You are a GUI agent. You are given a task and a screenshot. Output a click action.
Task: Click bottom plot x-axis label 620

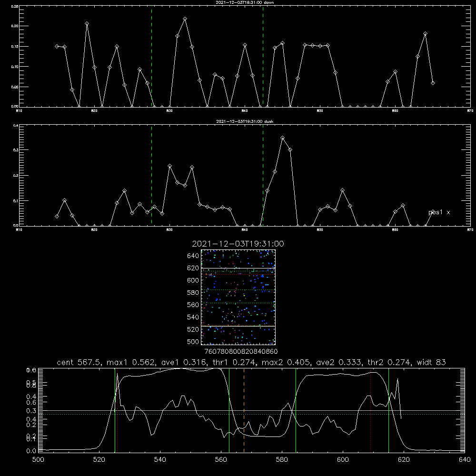click(404, 460)
